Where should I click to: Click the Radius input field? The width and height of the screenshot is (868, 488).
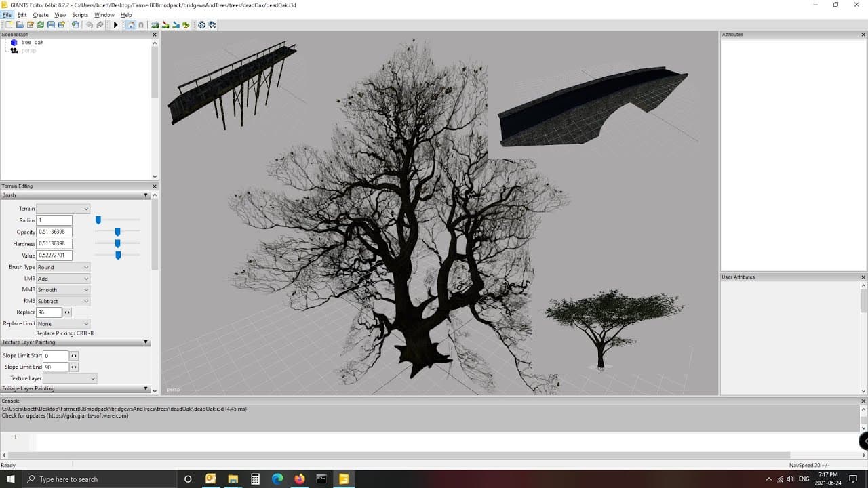54,220
